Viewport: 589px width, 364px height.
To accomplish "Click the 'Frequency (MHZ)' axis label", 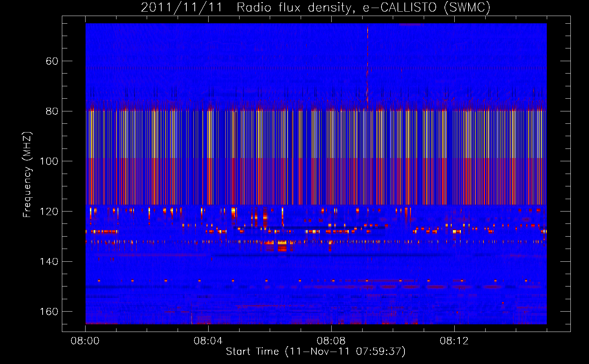I will [x=27, y=175].
